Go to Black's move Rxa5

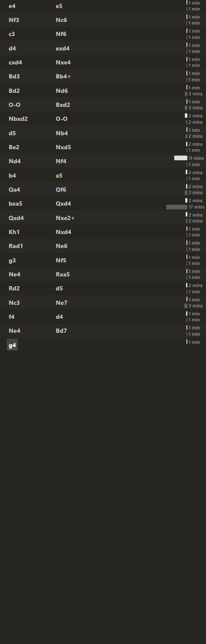[x=63, y=274]
